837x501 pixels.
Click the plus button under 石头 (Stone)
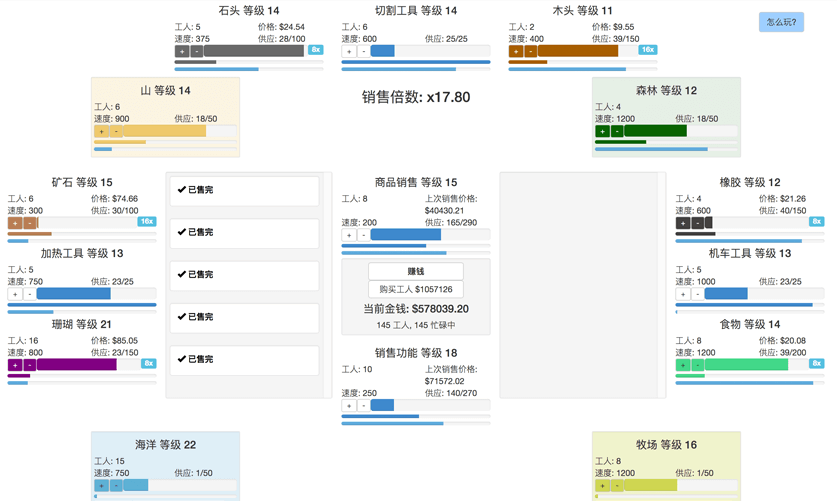[x=182, y=51]
